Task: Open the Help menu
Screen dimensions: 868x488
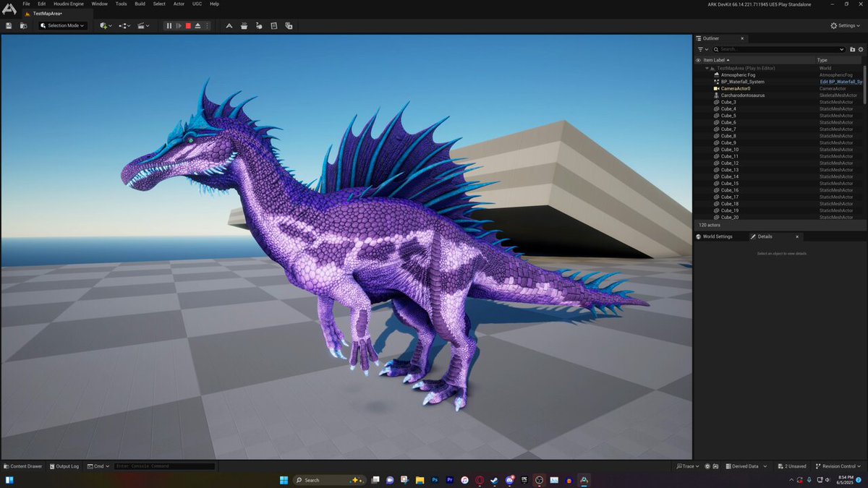Action: coord(214,4)
